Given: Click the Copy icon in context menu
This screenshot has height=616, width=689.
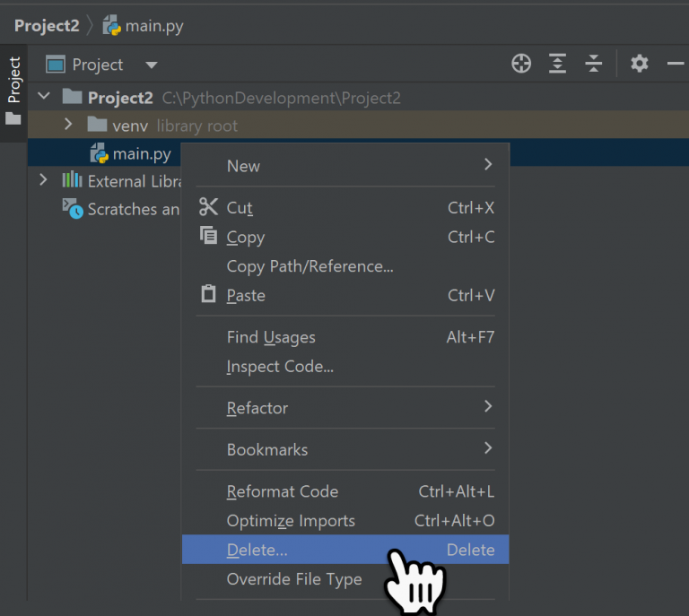Looking at the screenshot, I should tap(208, 236).
